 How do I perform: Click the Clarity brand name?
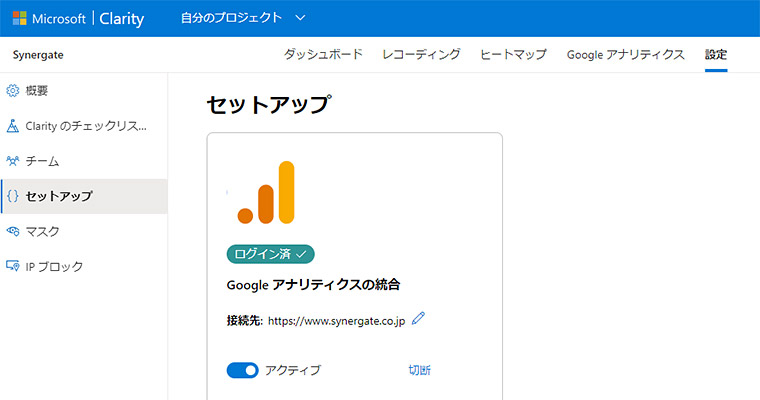tap(122, 19)
